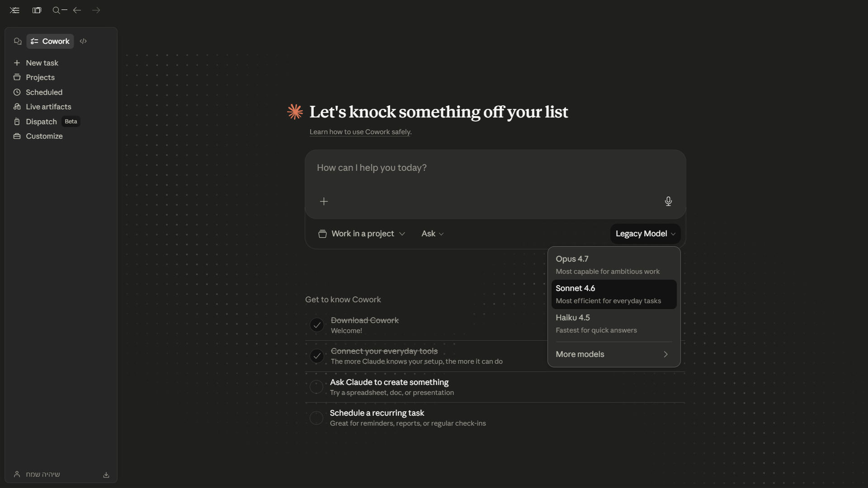Screen dimensions: 868x488
Task: Expand the 'Work in a project' dropdown
Action: click(362, 234)
